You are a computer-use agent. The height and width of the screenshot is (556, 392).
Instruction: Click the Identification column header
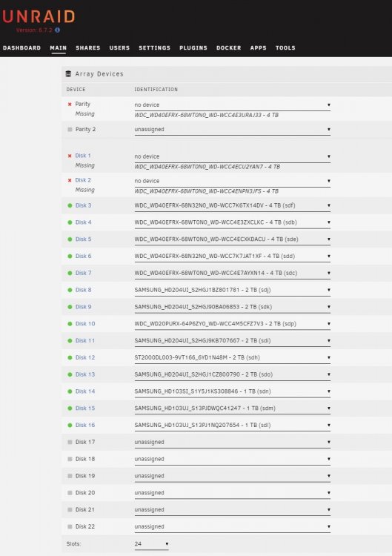(156, 90)
